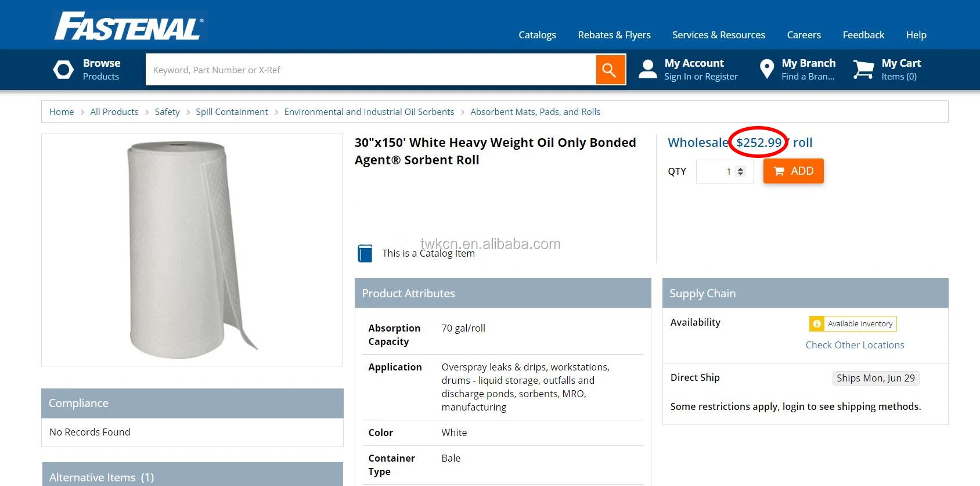Click the orange search magnifier button
Screen dimensions: 980x486
tap(610, 70)
